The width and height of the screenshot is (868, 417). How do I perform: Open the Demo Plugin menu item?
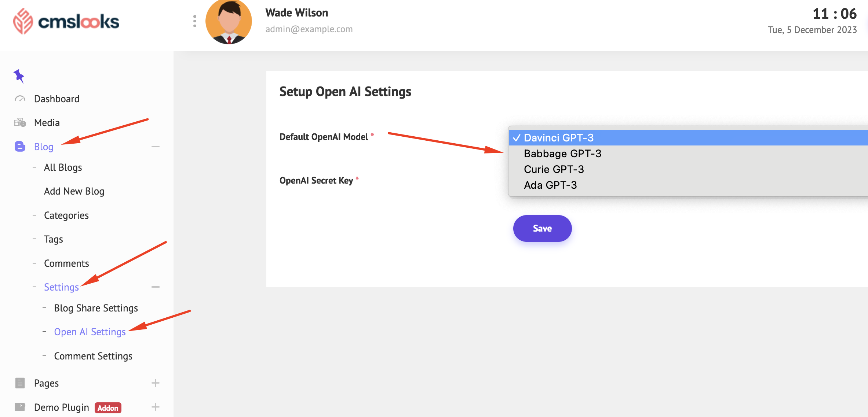pos(61,407)
